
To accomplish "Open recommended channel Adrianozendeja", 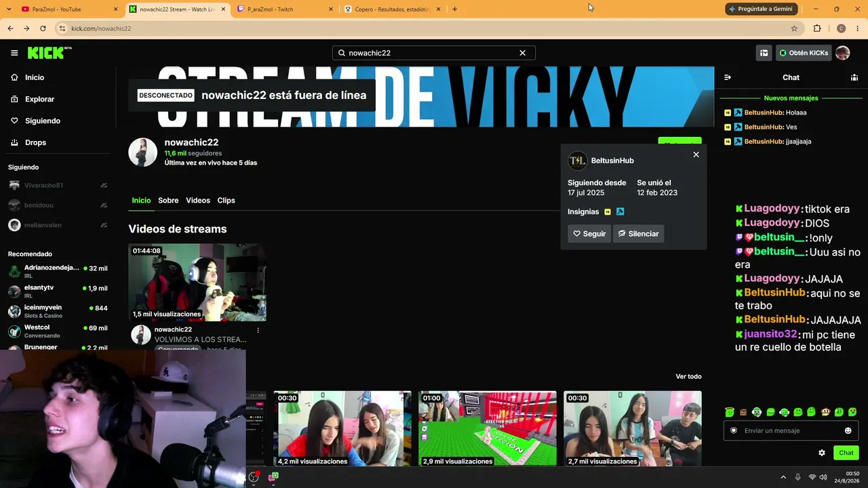I will tap(58, 271).
